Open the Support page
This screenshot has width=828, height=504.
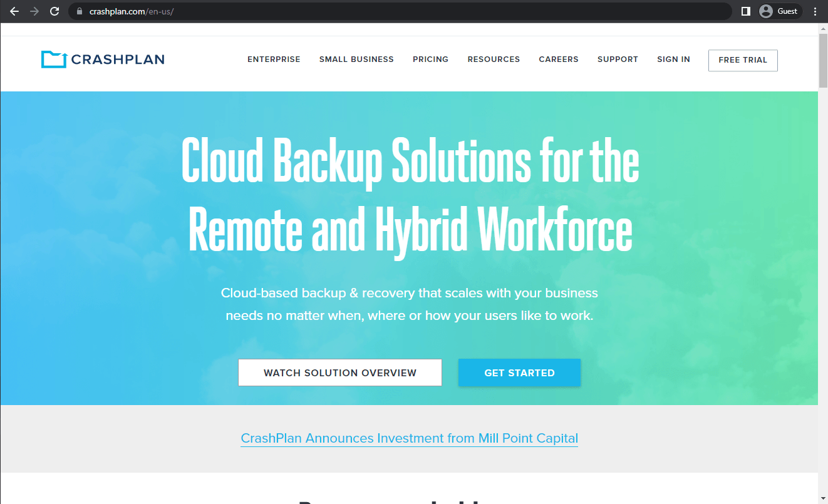point(618,59)
